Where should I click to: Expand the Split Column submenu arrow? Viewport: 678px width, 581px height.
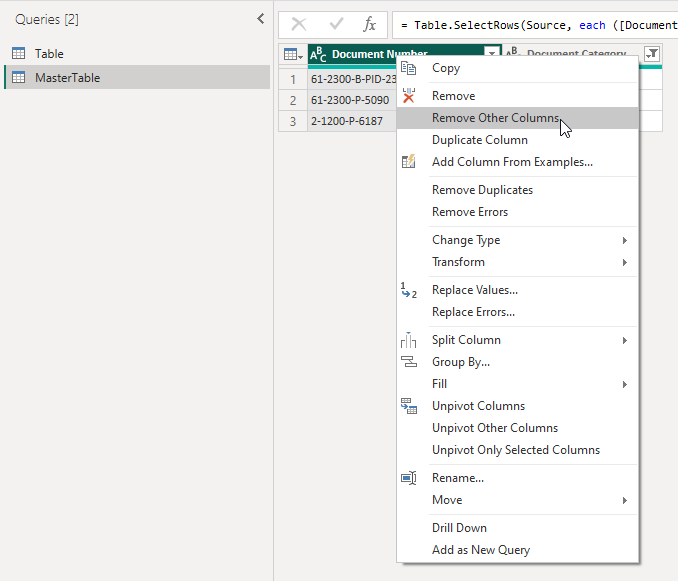[x=624, y=341]
